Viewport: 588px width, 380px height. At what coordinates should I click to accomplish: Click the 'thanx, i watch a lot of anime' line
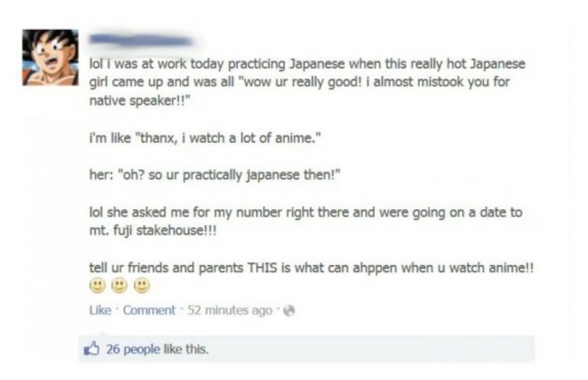point(205,138)
